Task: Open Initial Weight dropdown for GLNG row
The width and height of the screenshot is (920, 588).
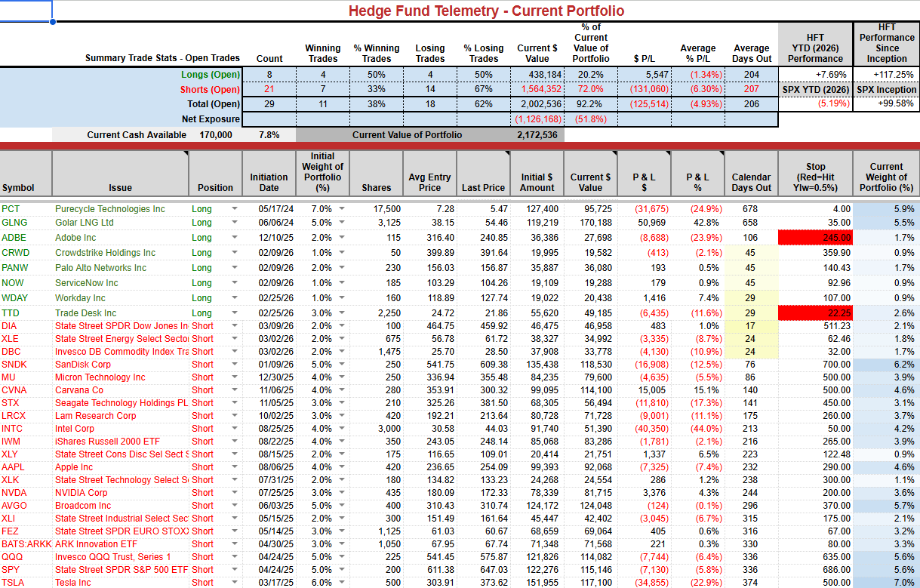Action: (343, 223)
